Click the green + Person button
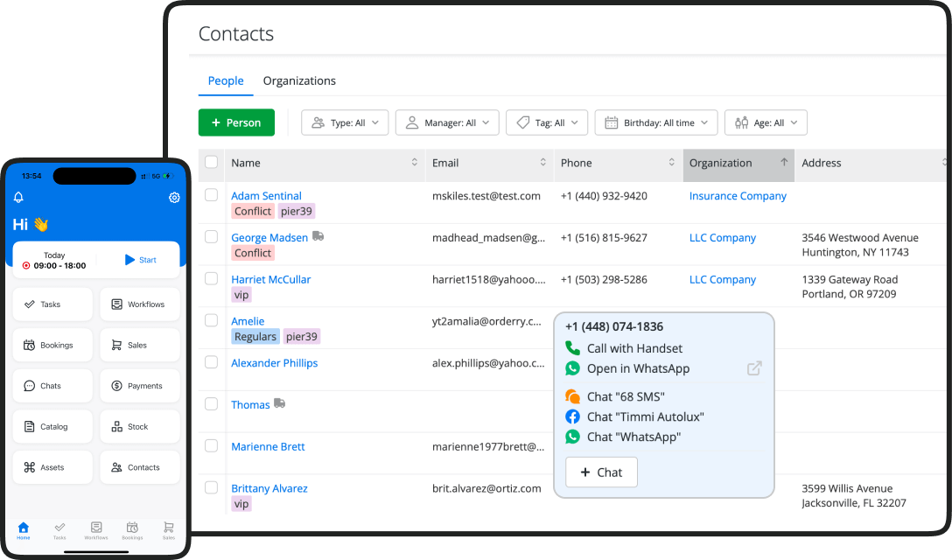 236,123
